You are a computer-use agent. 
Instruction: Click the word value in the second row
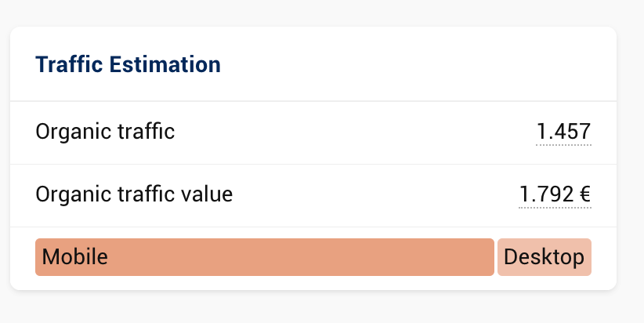[x=209, y=194]
